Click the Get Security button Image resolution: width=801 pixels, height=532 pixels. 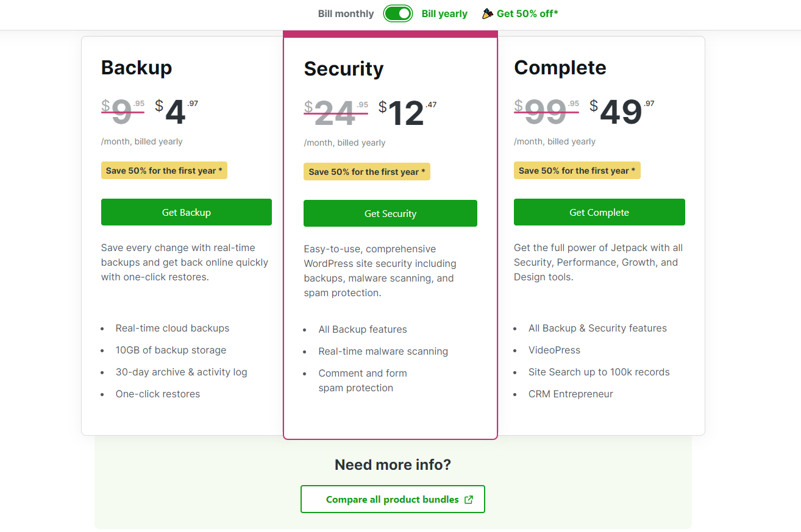point(390,213)
